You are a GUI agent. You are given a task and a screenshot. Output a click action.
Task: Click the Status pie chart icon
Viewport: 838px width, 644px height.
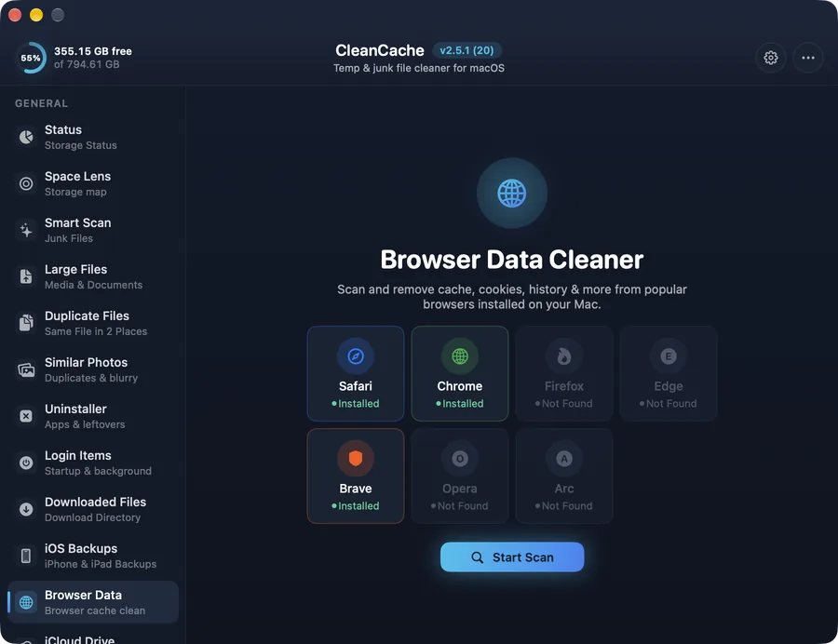pyautogui.click(x=26, y=137)
